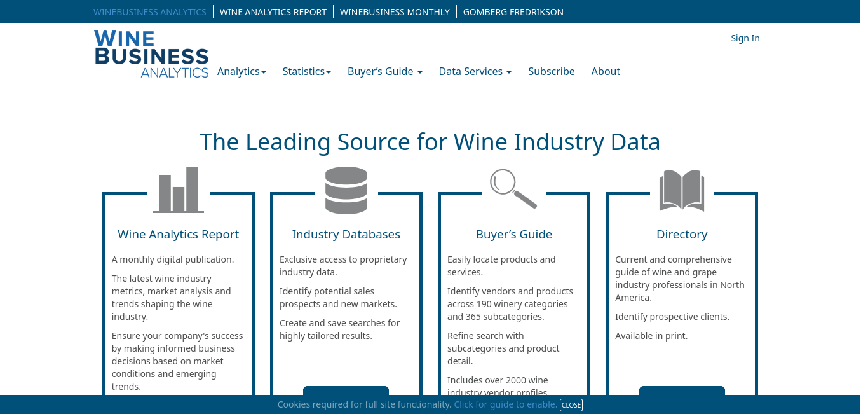This screenshot has width=868, height=414.
Task: Click the open book icon above Directory
Action: (x=682, y=190)
